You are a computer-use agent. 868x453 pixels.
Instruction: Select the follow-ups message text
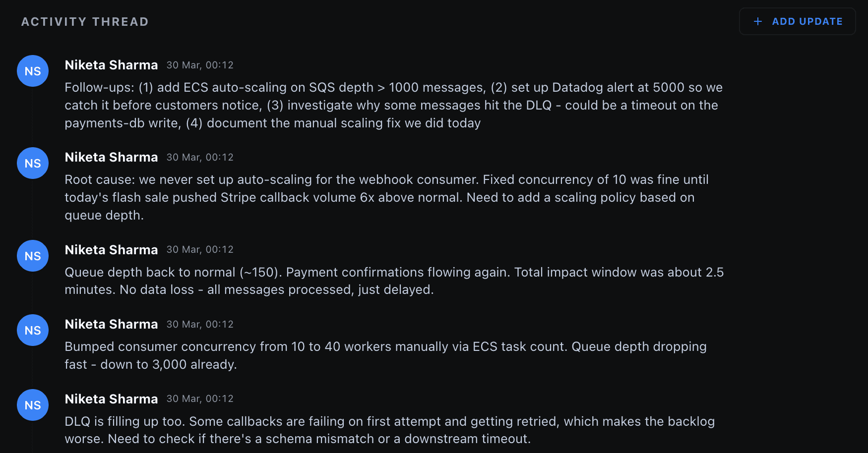click(x=392, y=105)
